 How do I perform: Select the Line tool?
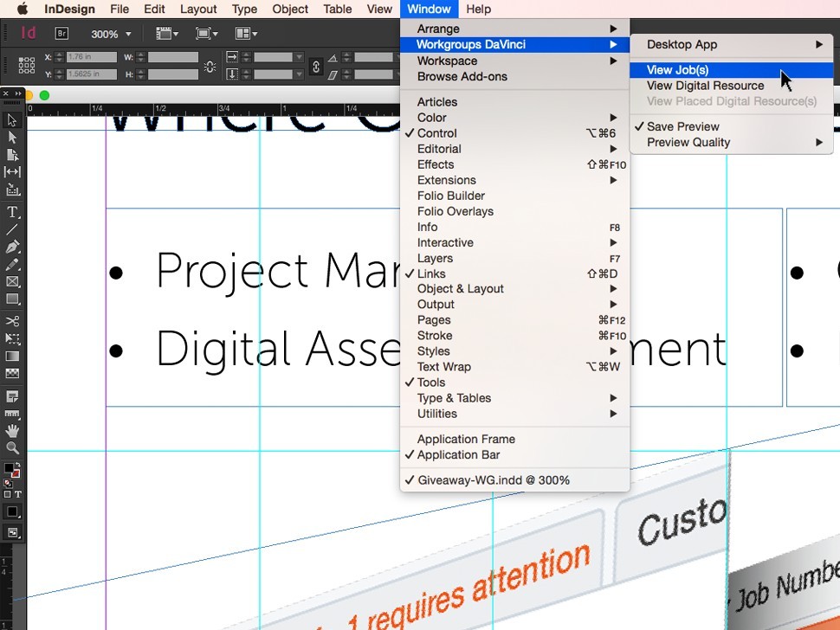pos(12,229)
